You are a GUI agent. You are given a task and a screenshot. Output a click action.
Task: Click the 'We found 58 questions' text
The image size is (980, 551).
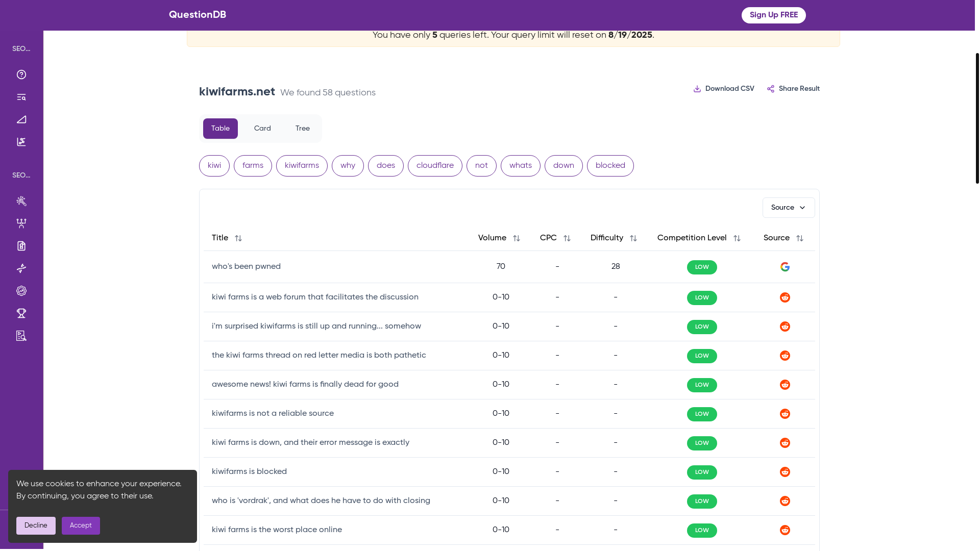coord(328,93)
